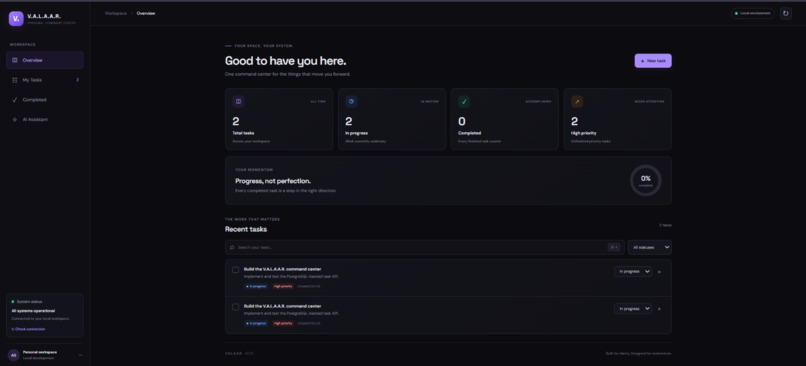The height and width of the screenshot is (366, 806).
Task: Click the green System status dot
Action: click(x=13, y=302)
